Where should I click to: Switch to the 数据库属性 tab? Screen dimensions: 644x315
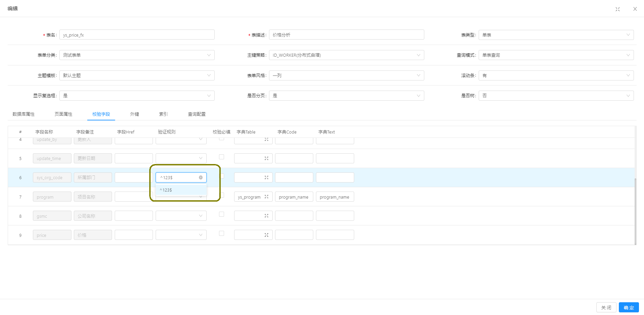tap(23, 114)
